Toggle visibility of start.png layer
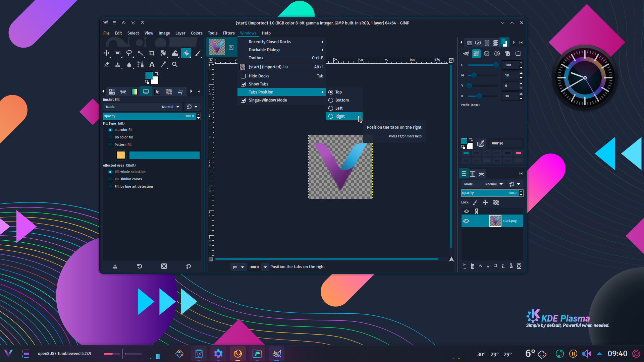 click(466, 221)
